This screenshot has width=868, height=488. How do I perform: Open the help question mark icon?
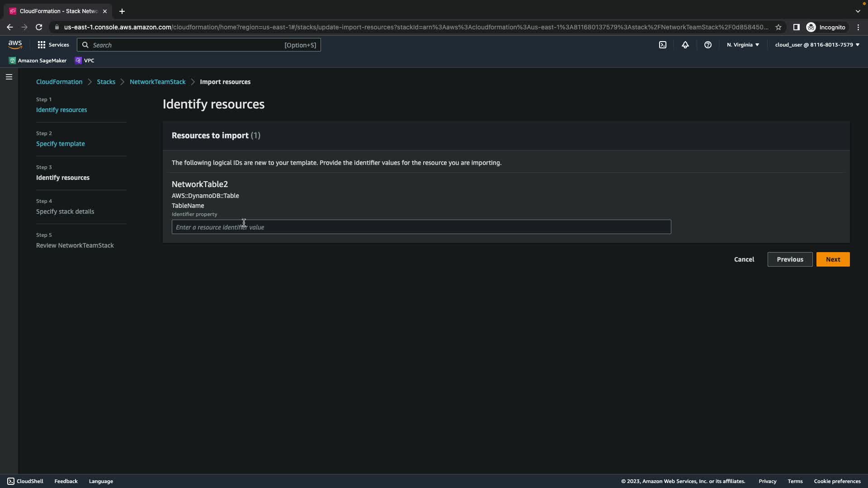pyautogui.click(x=708, y=45)
